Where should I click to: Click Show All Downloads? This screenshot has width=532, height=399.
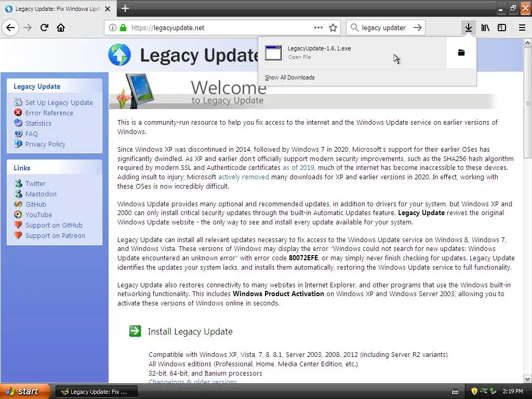point(290,77)
